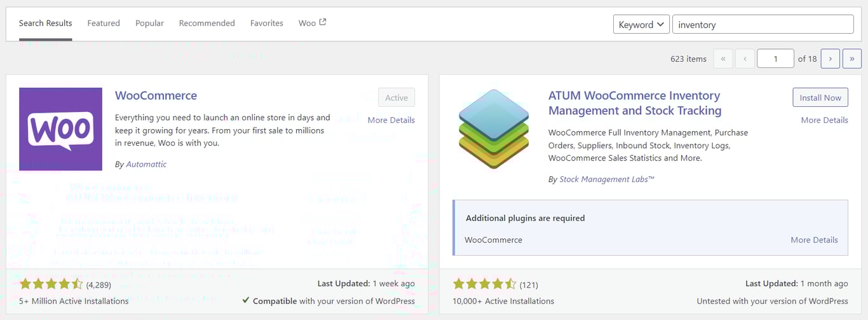Open the Search Results tab
The width and height of the screenshot is (868, 320).
tap(45, 24)
